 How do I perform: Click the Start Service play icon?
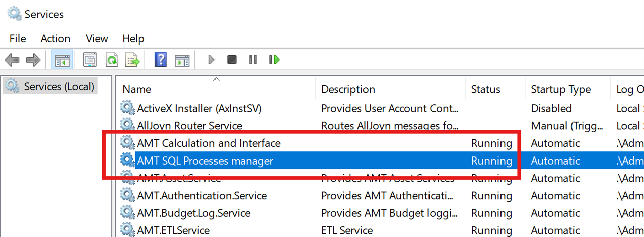(x=211, y=60)
